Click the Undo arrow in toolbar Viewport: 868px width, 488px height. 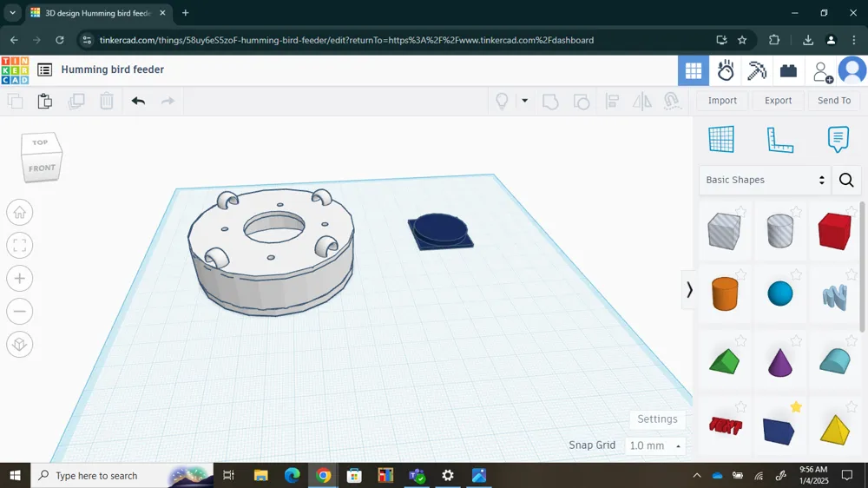coord(138,101)
